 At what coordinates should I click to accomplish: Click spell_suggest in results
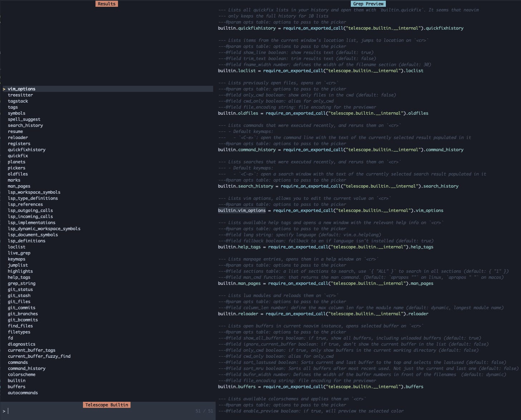24,119
